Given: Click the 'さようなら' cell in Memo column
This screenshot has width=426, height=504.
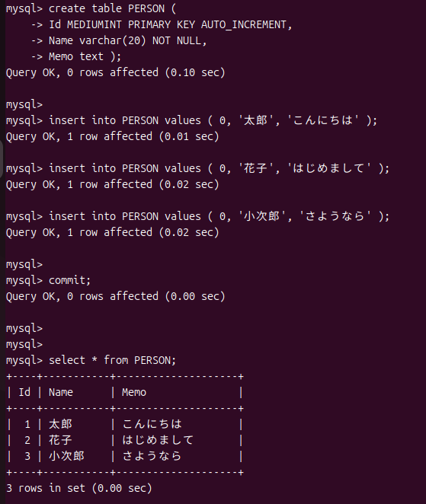Looking at the screenshot, I should click(152, 457).
